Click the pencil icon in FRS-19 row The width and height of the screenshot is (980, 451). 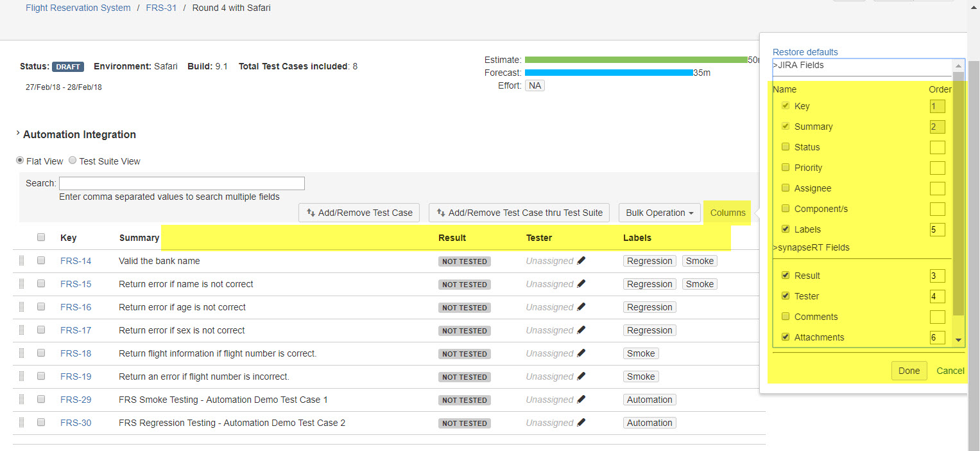pos(581,376)
